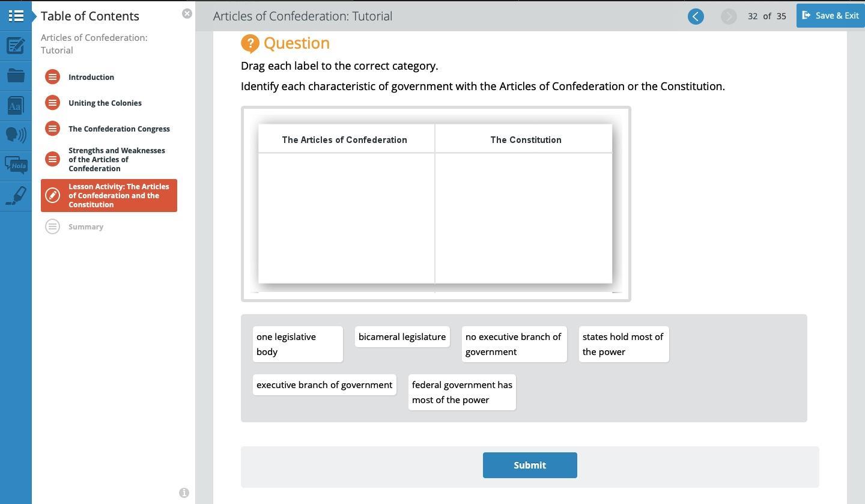Select the 'bicameral legislature' label
865x504 pixels.
click(x=402, y=337)
